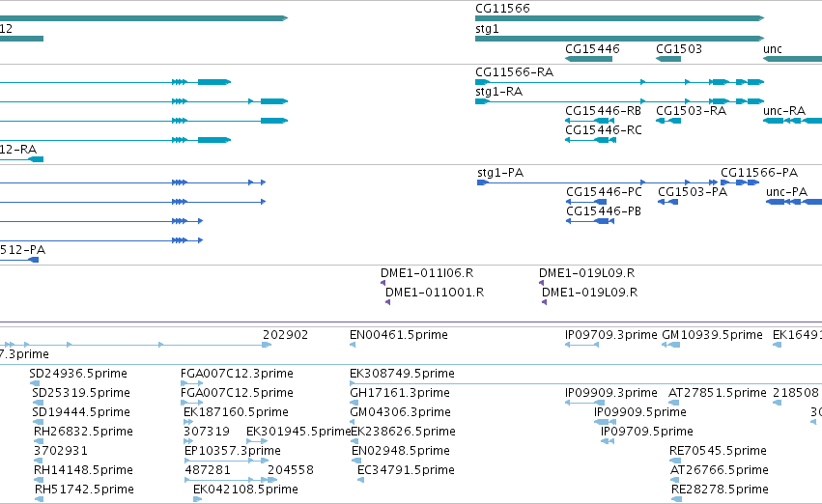822x504 pixels.
Task: Select the CG15446-RC transcript label
Action: pyautogui.click(x=604, y=130)
